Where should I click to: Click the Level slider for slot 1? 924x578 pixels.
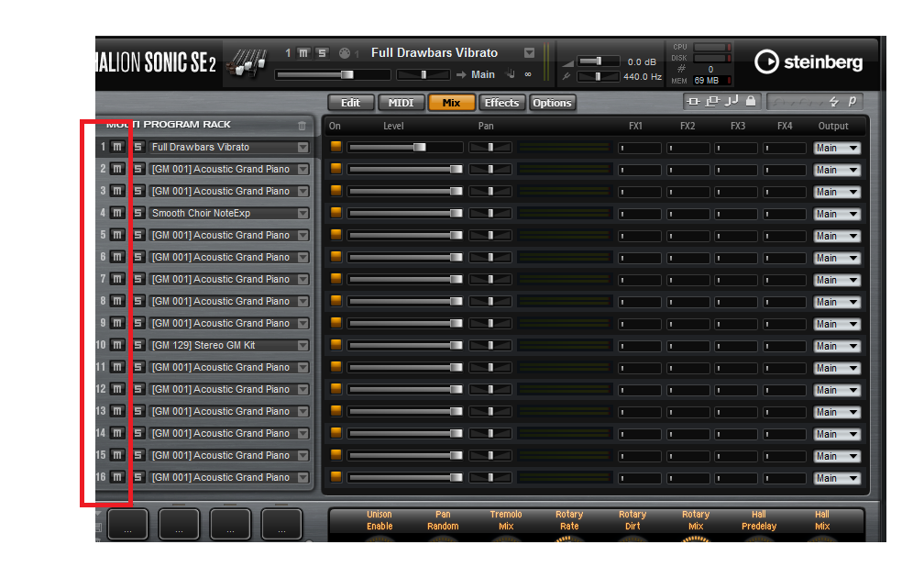click(405, 147)
